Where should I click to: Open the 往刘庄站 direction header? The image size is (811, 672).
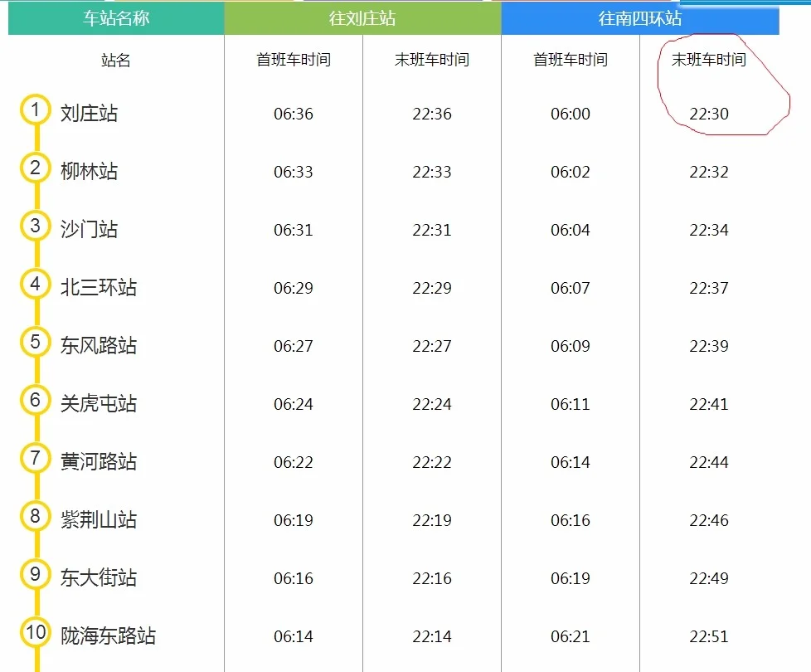tap(362, 17)
